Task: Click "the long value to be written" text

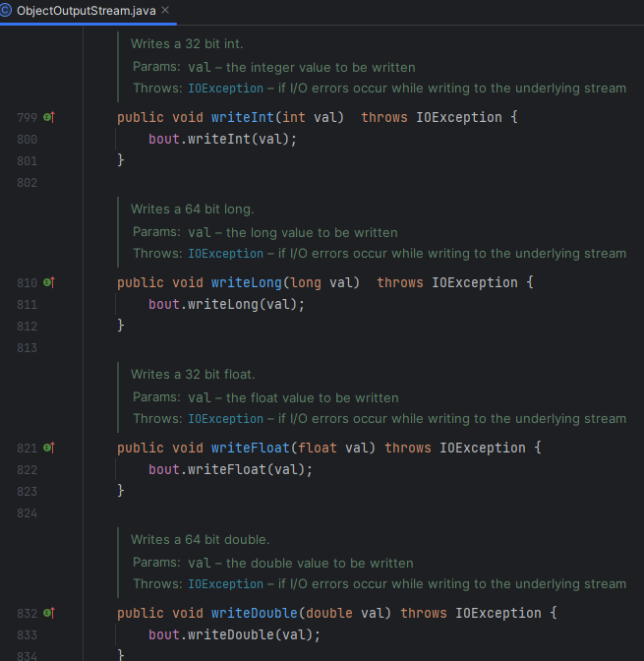Action: click(x=312, y=233)
